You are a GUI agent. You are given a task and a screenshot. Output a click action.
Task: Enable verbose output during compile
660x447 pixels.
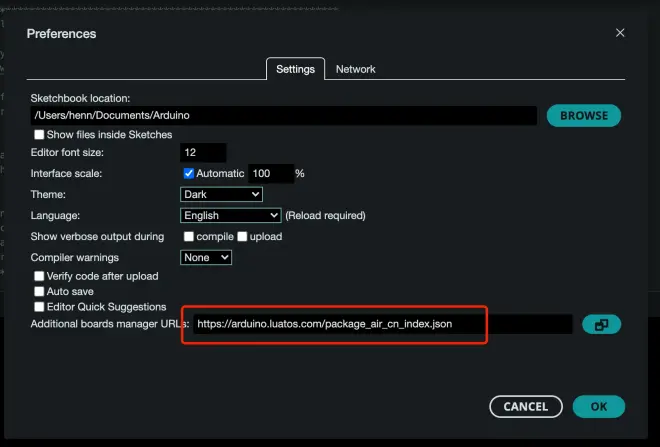189,237
